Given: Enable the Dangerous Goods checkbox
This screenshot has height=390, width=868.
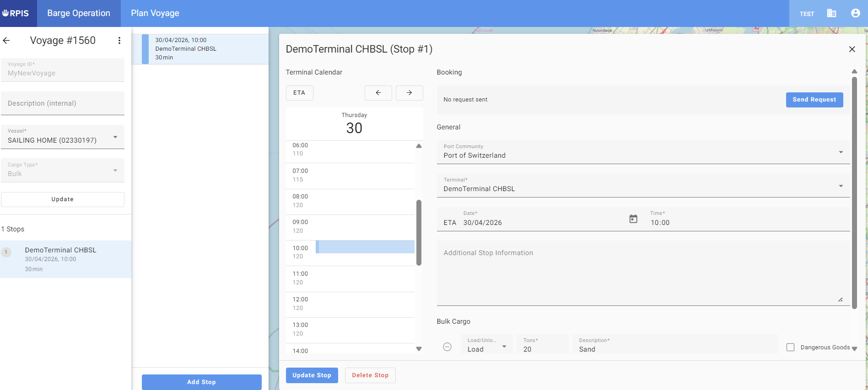Looking at the screenshot, I should [x=790, y=347].
